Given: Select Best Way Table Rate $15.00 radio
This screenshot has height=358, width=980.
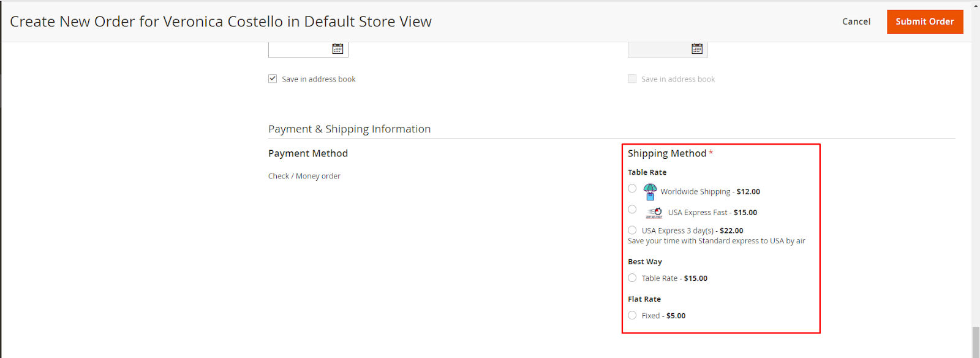Looking at the screenshot, I should 632,278.
